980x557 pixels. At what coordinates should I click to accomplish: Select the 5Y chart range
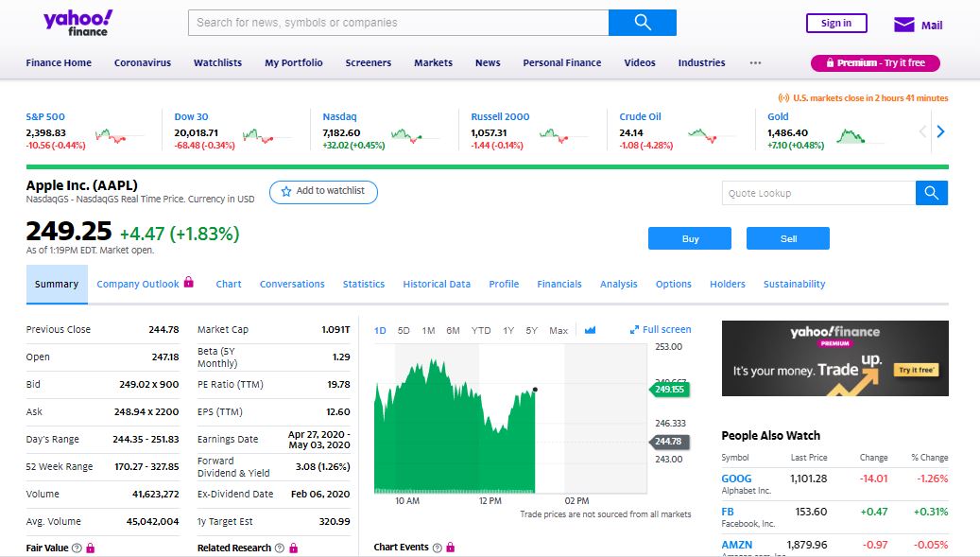(x=532, y=330)
